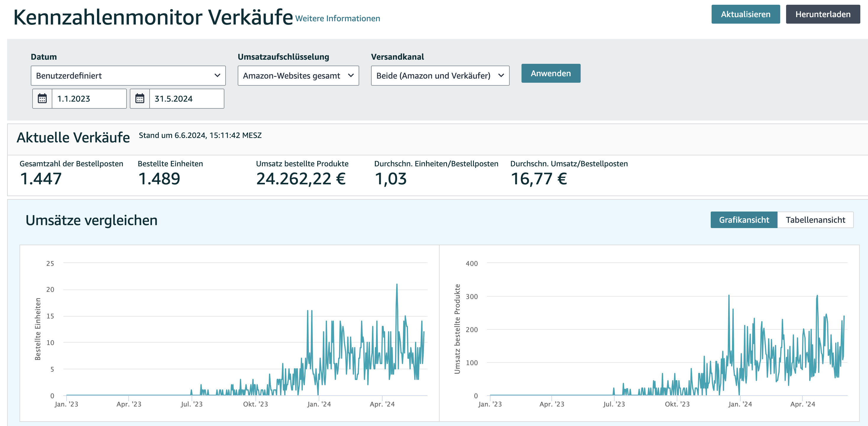This screenshot has width=868, height=426.
Task: Click the start date field 1.1.2023
Action: point(89,99)
